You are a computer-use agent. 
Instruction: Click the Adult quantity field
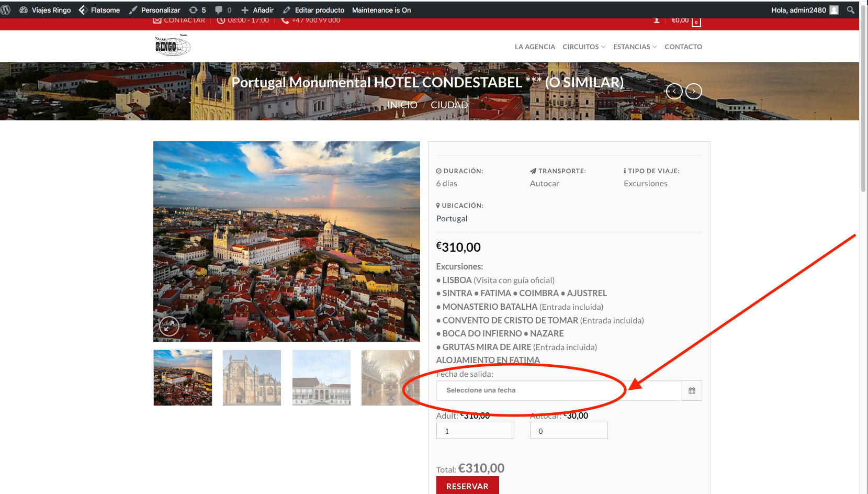click(x=475, y=431)
